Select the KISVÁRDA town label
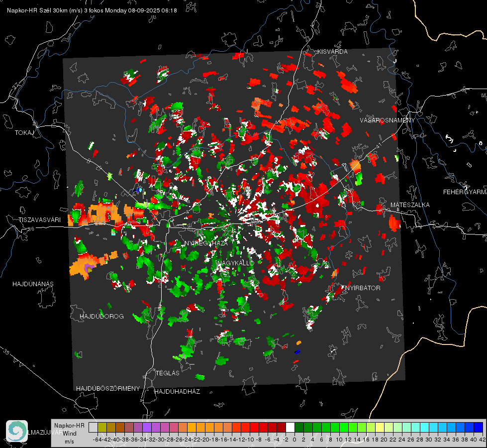This screenshot has width=487, height=448. [332, 52]
